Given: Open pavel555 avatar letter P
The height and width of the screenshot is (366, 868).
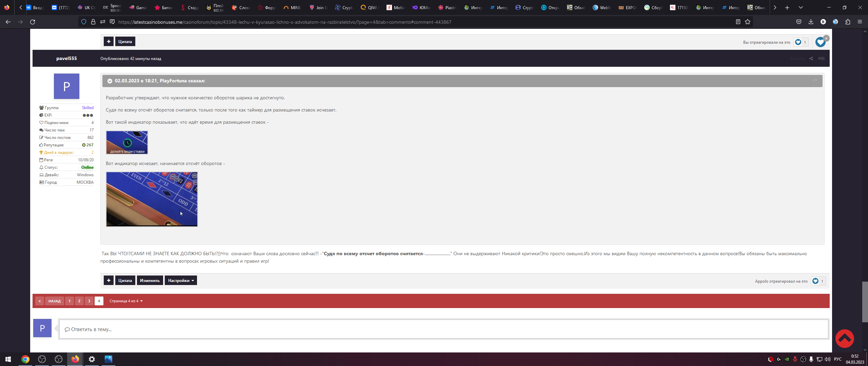Looking at the screenshot, I should 66,86.
